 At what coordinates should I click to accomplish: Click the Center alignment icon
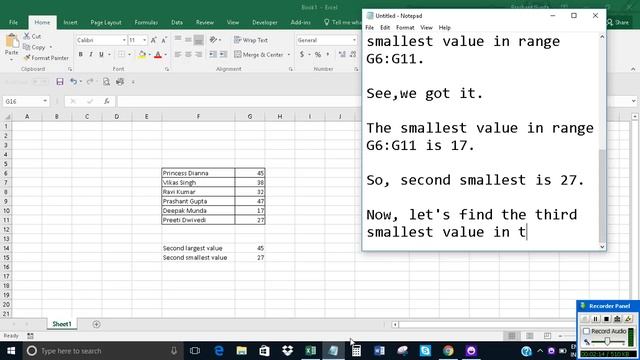[188, 54]
